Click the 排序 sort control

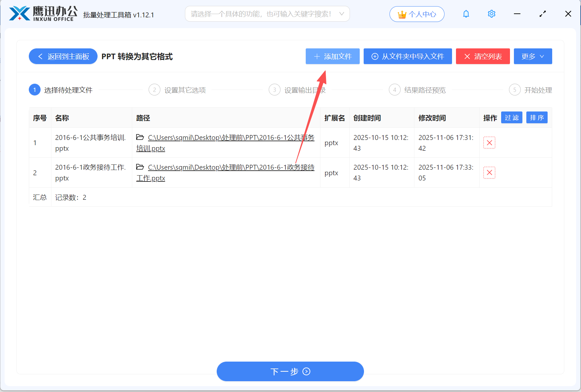click(537, 117)
